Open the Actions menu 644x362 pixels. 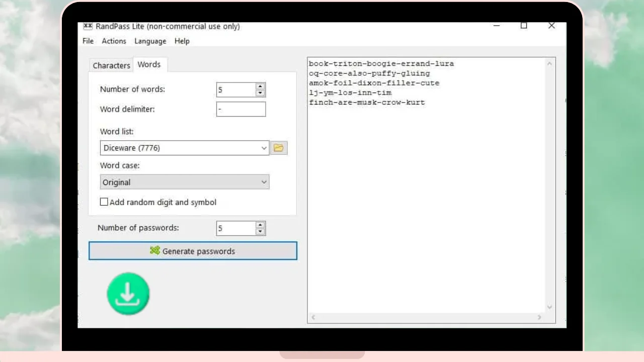114,41
